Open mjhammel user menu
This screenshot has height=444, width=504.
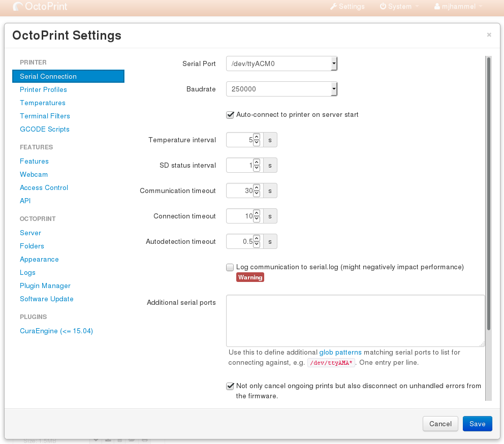coord(458,7)
